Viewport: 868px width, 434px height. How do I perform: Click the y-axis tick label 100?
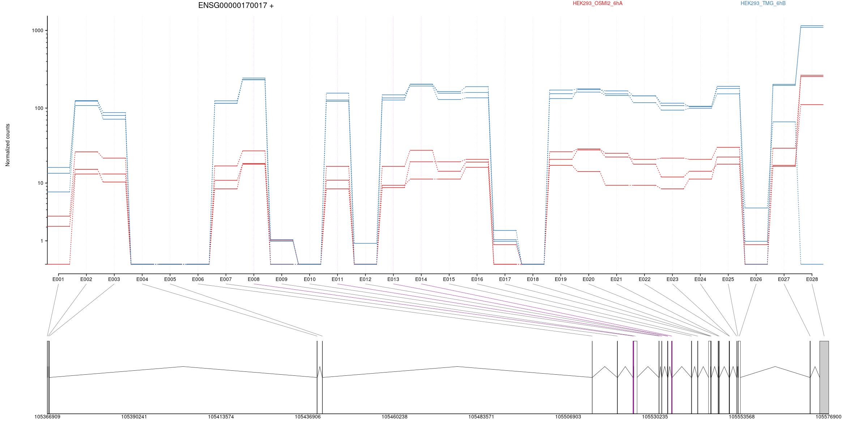pos(39,109)
